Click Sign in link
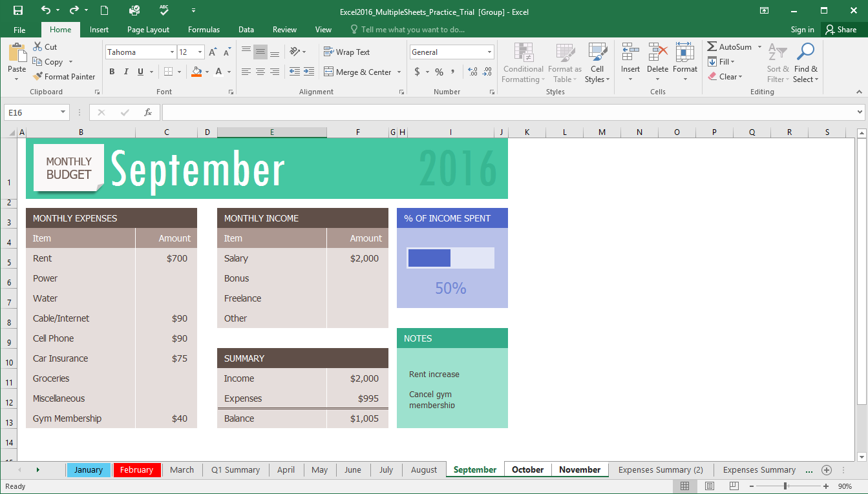This screenshot has height=494, width=868. [x=802, y=30]
